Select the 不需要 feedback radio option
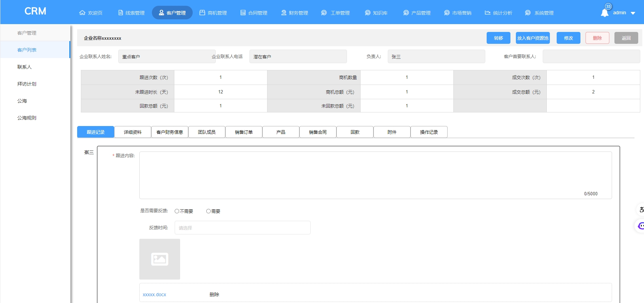 tap(177, 211)
